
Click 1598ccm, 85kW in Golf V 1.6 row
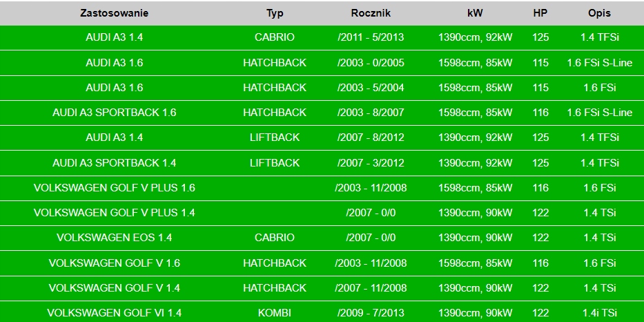click(x=475, y=263)
